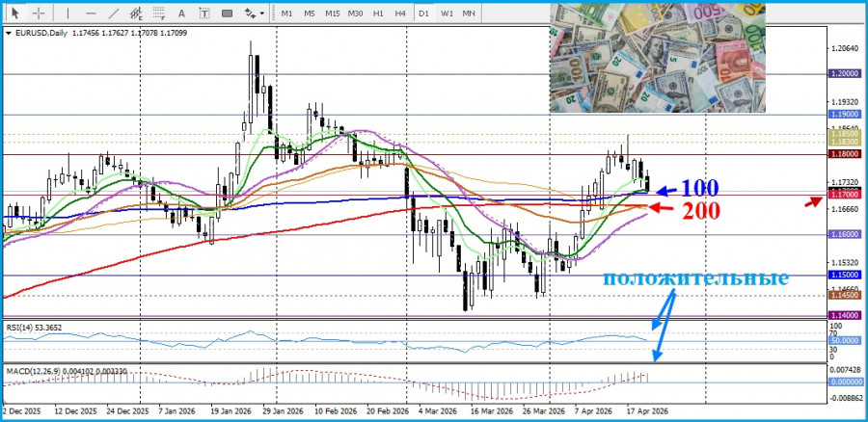This screenshot has width=868, height=422.
Task: Click the MACD 0.000000 level label
Action: point(846,382)
